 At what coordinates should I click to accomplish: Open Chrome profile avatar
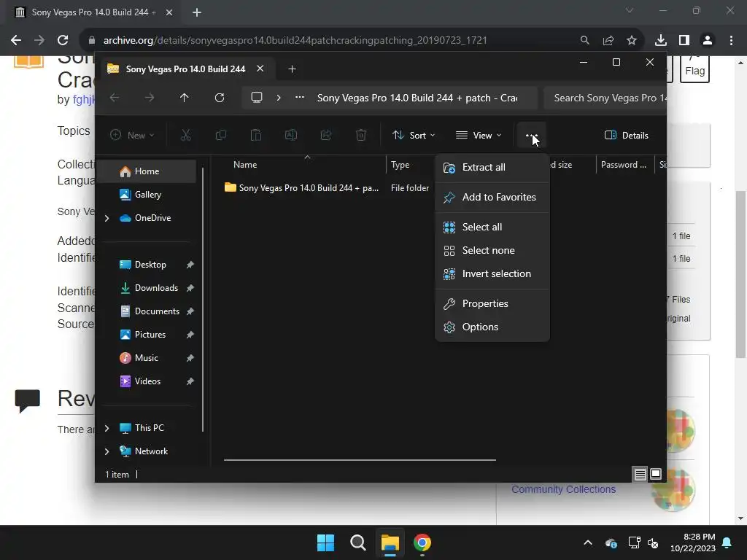click(708, 41)
